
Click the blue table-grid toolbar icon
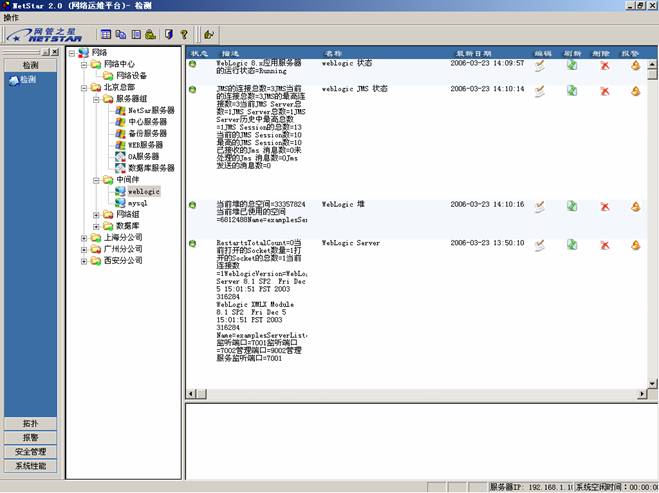106,34
